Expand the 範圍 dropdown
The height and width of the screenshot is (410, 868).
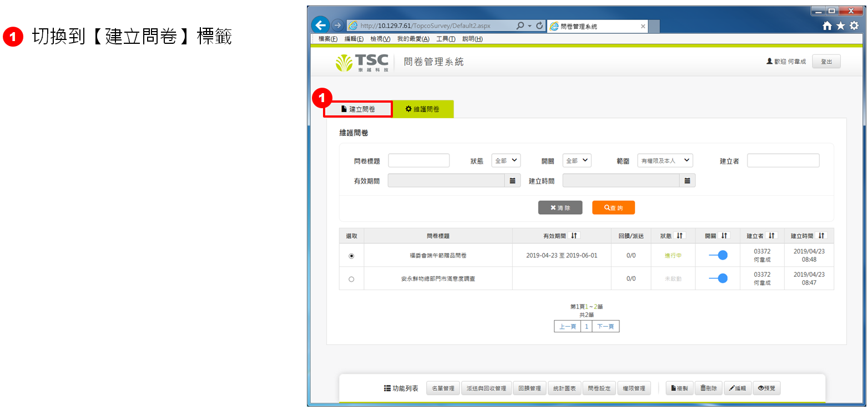[665, 160]
